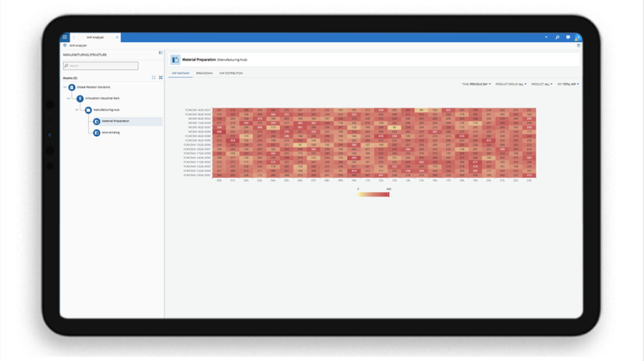Click the Material Preparation header icon

174,60
